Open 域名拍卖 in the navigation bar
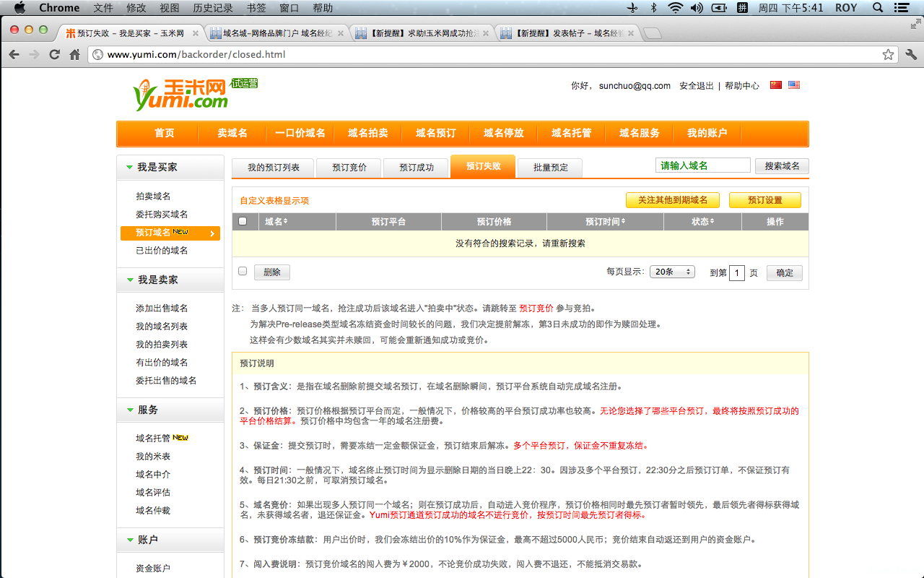This screenshot has width=924, height=578. click(x=368, y=133)
